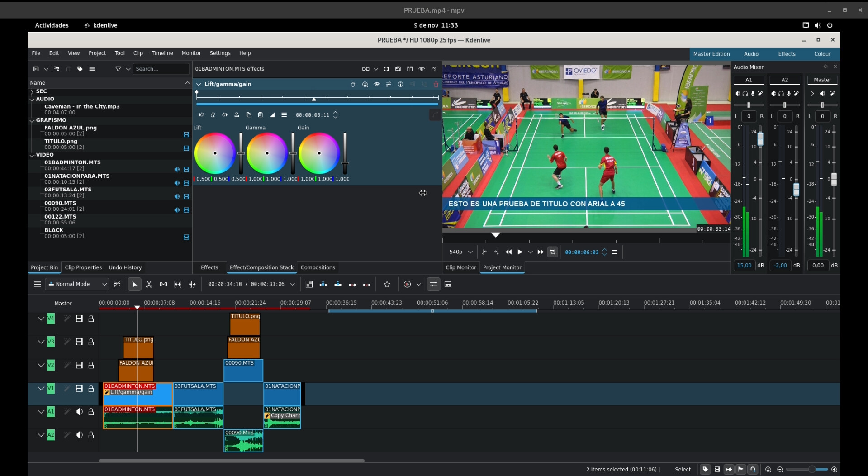Collapse the Lift/gamma/gain effect

[x=199, y=84]
